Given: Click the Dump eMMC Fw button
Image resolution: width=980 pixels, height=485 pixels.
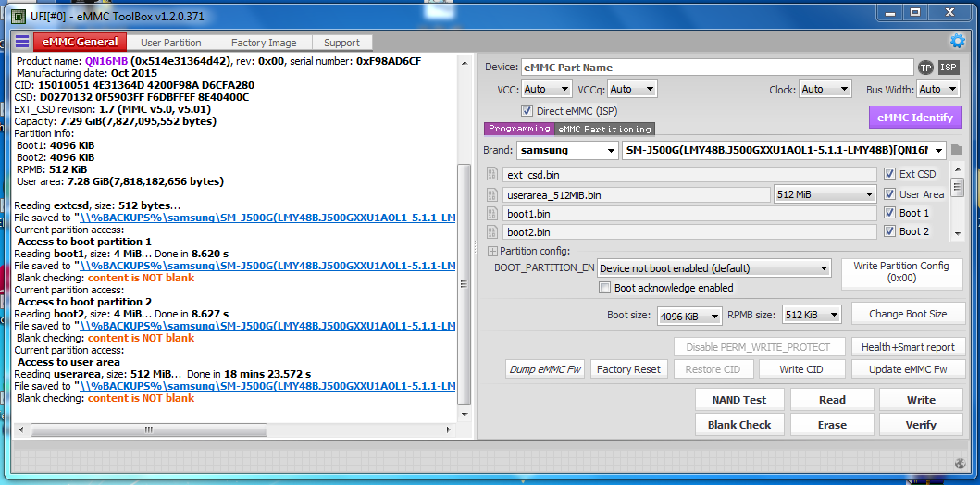Looking at the screenshot, I should pyautogui.click(x=544, y=368).
